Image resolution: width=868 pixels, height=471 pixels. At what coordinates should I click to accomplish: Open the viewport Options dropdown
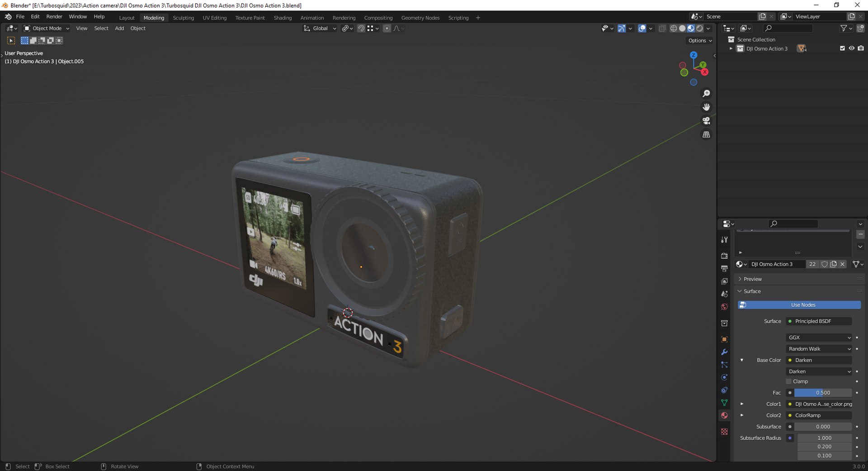[x=700, y=41]
